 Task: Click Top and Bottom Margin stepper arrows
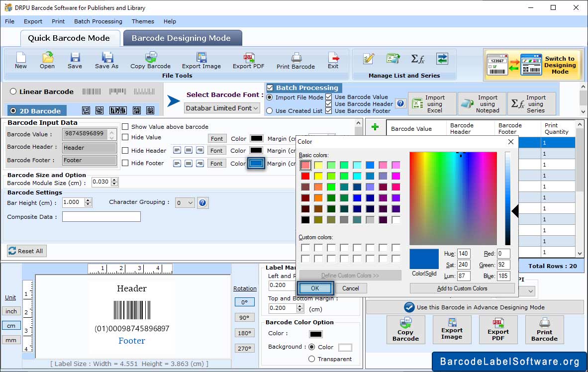pyautogui.click(x=300, y=308)
